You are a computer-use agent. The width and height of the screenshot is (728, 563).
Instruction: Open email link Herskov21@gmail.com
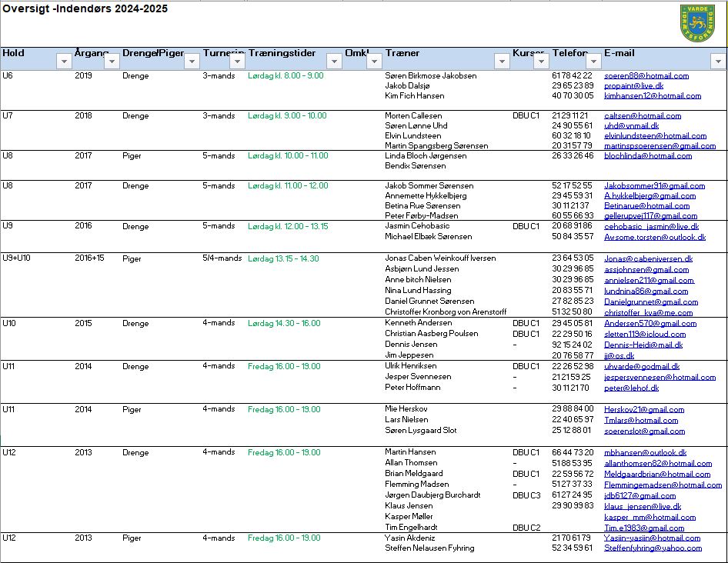(x=644, y=410)
